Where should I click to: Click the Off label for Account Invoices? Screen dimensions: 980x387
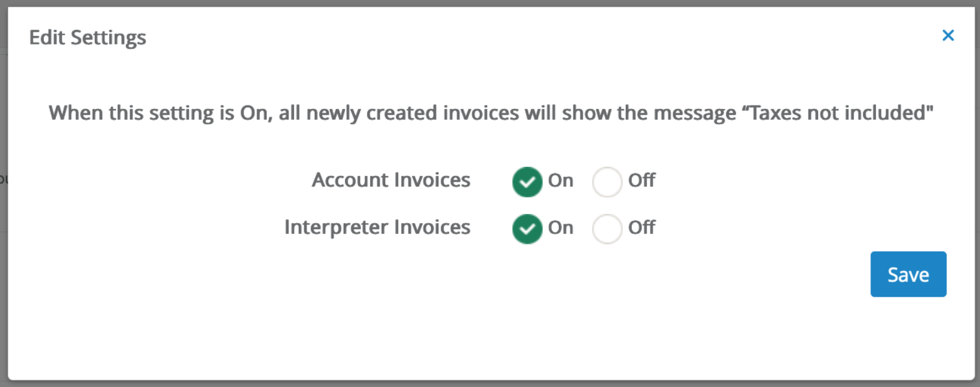coord(642,180)
